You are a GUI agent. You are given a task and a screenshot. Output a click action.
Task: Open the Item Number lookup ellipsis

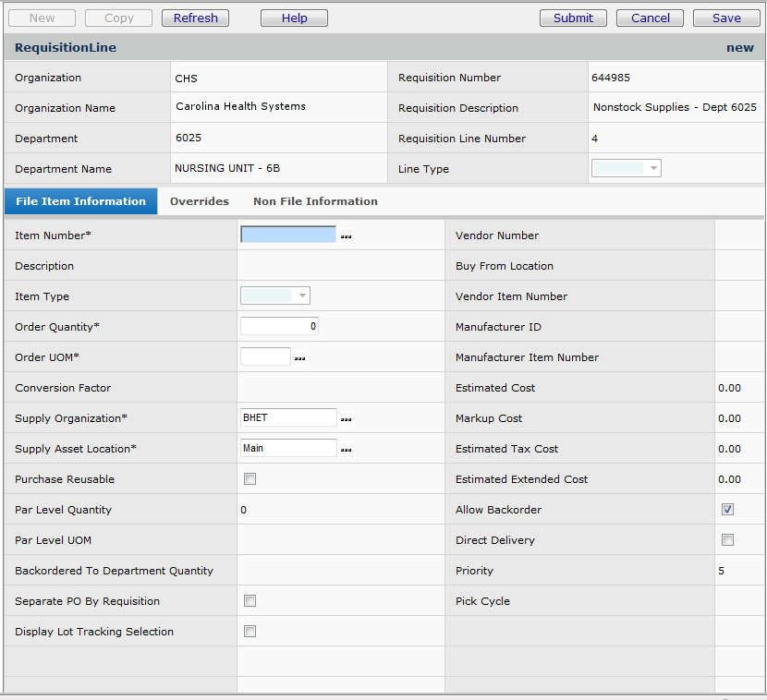(x=346, y=236)
